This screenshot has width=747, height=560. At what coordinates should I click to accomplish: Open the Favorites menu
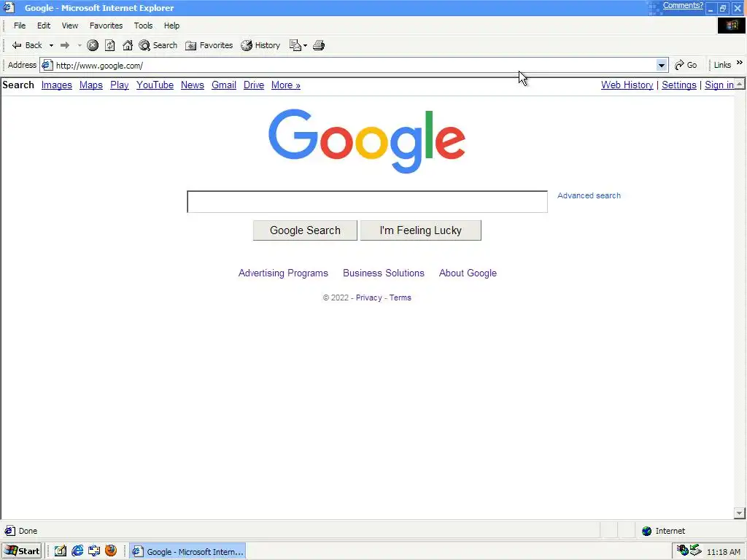pos(107,26)
